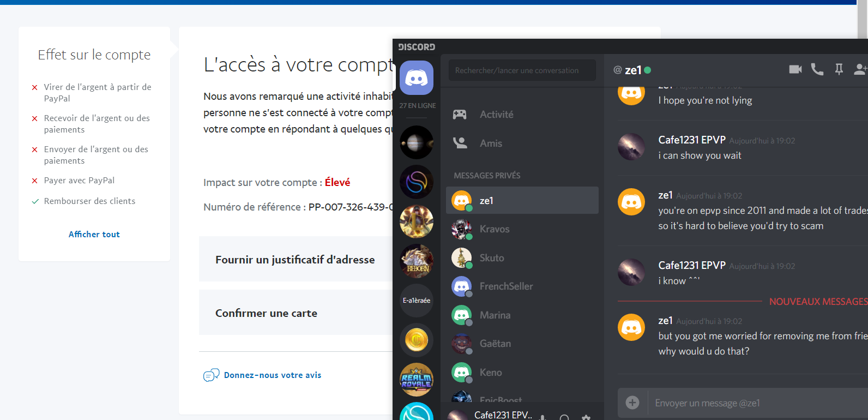The image size is (868, 420).
Task: Select the blue swirl S server icon
Action: (x=417, y=182)
